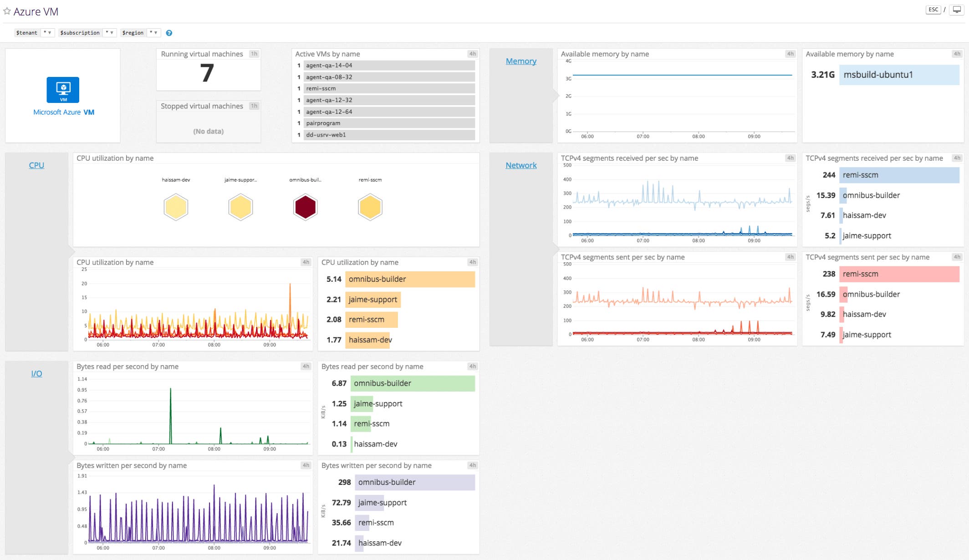Open the help question mark icon
Viewport: 969px width, 560px height.
tap(169, 32)
